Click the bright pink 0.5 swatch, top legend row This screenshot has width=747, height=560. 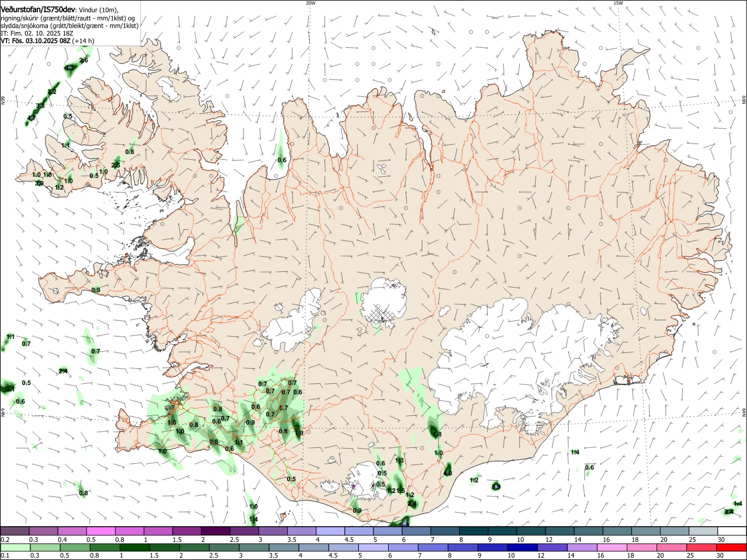click(x=100, y=531)
